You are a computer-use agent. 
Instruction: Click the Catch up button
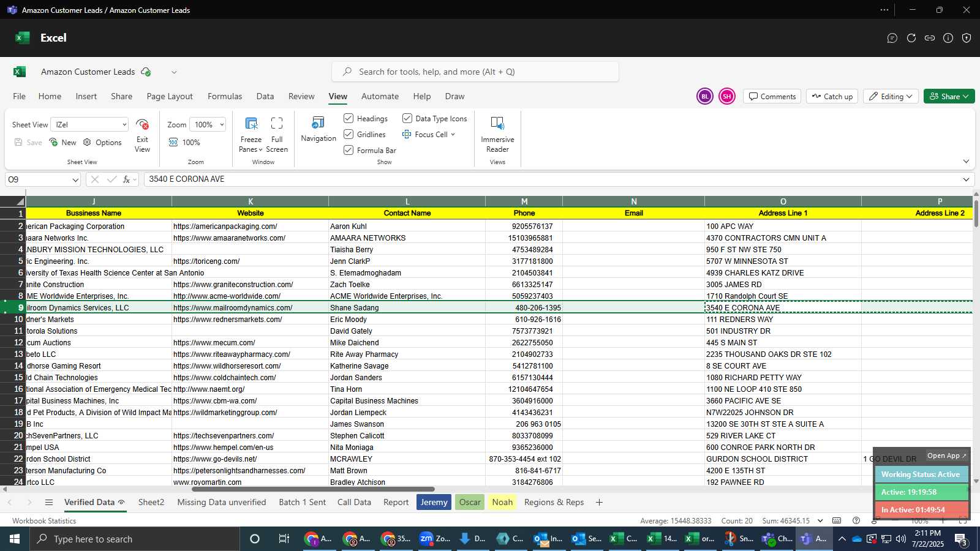832,96
